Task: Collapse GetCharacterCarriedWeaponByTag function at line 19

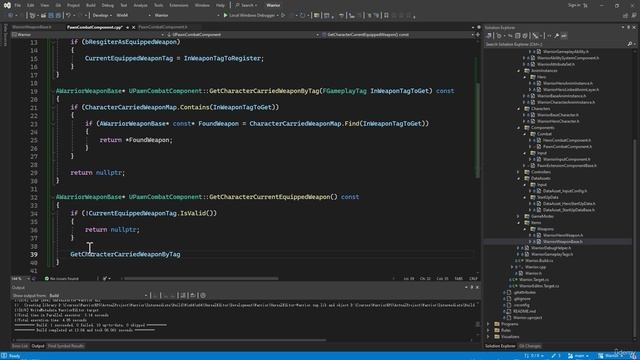Action: (53, 91)
